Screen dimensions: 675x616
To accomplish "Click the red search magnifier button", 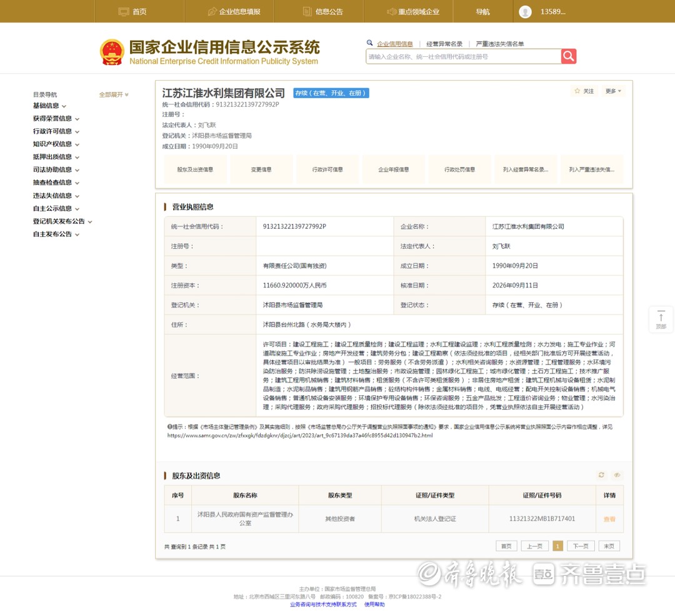I will (569, 56).
